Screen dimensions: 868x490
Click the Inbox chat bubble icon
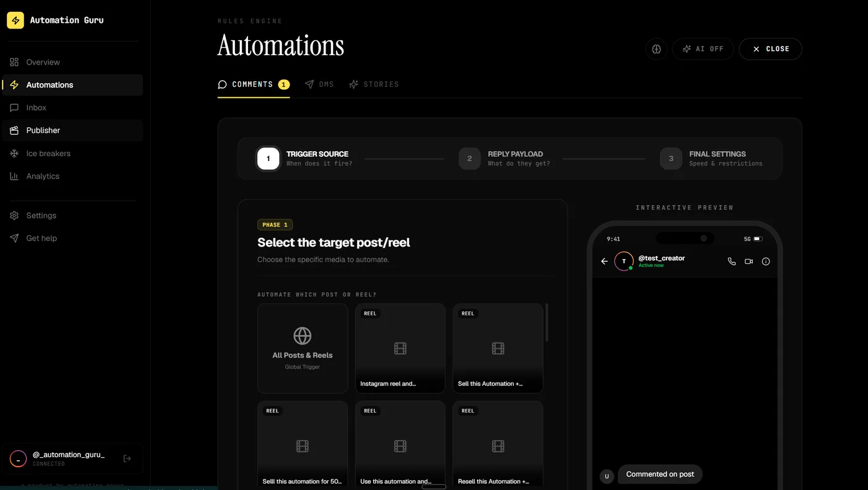[x=14, y=108]
